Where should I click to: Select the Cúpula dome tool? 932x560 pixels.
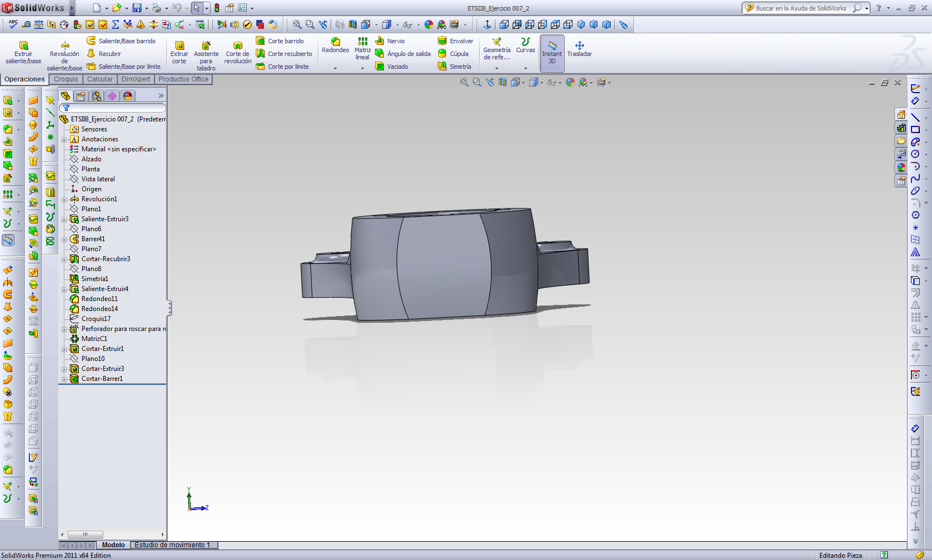click(x=453, y=54)
